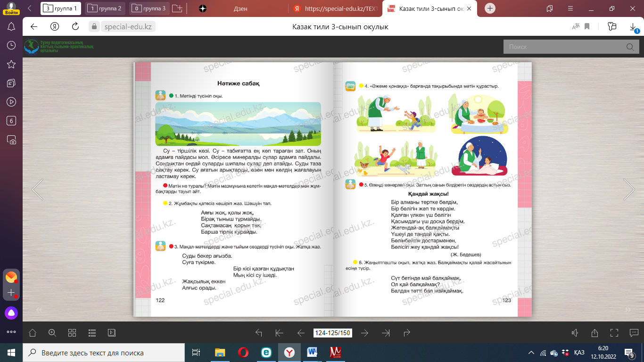Go to next page via toolbar arrow
This screenshot has width=644, height=362.
pyautogui.click(x=364, y=333)
